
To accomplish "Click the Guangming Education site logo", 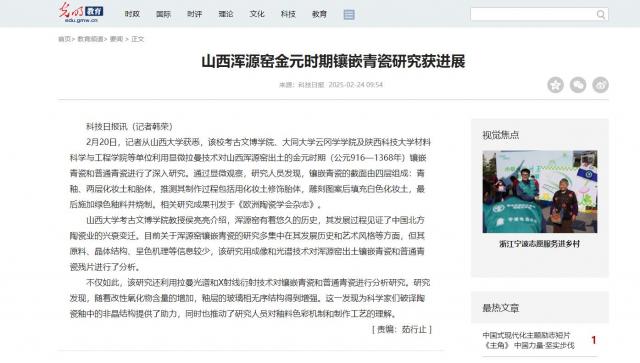I will click(80, 13).
